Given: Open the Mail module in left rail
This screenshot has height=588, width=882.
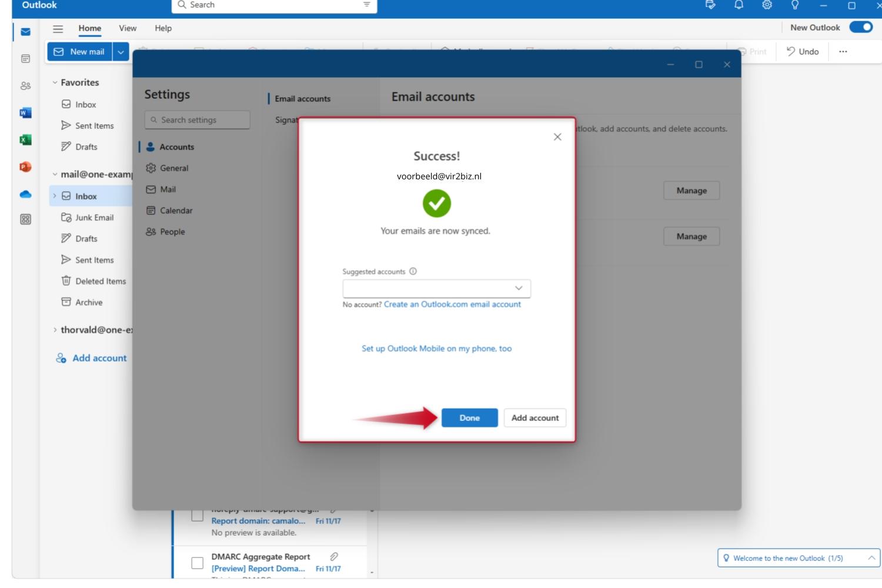Looking at the screenshot, I should pyautogui.click(x=25, y=32).
